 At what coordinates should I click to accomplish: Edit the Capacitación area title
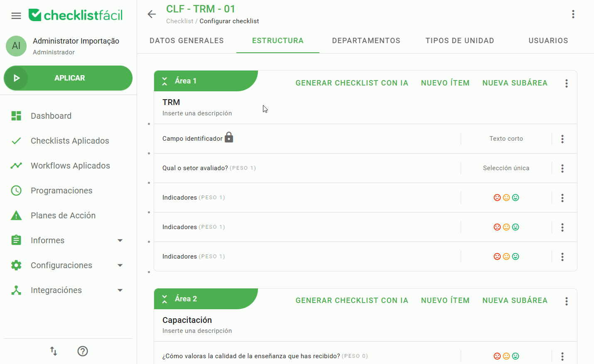coord(187,320)
